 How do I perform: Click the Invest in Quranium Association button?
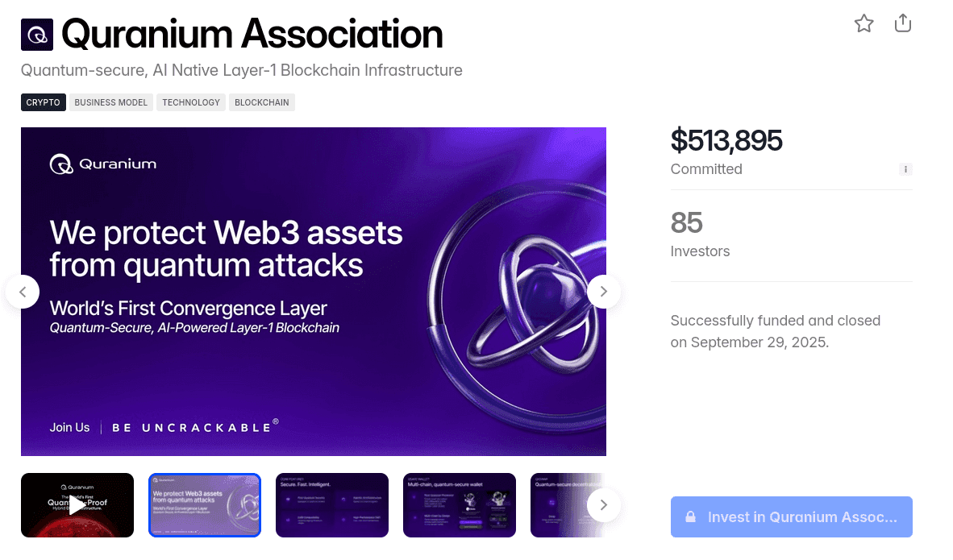[791, 516]
